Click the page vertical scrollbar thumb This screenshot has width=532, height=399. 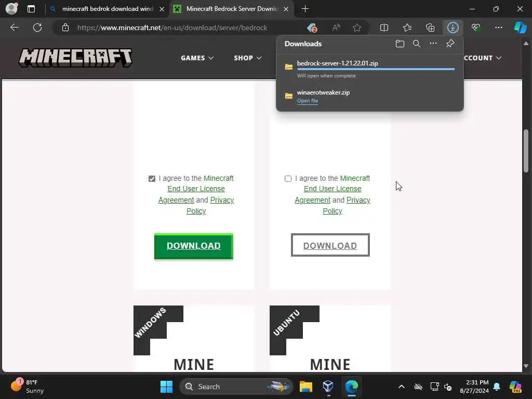click(x=526, y=151)
